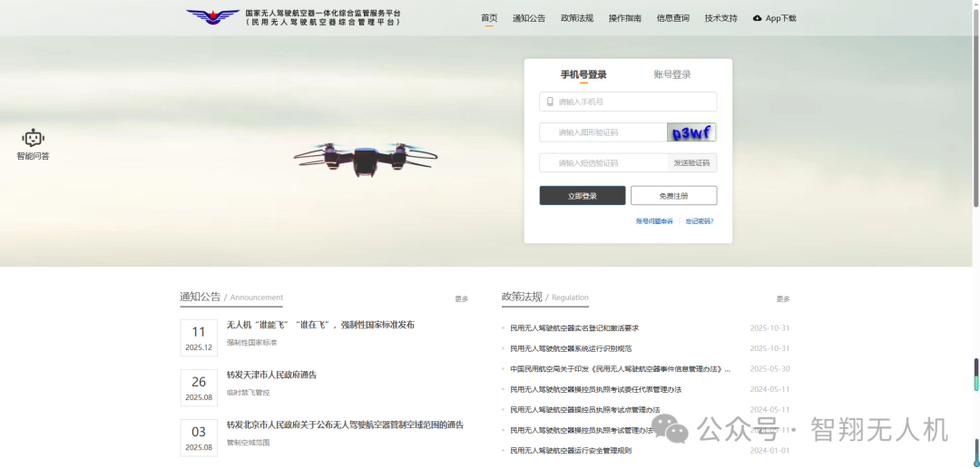Screen dimensions: 980x469
Task: Click the smart Q&A robot icon
Action: pyautogui.click(x=34, y=138)
